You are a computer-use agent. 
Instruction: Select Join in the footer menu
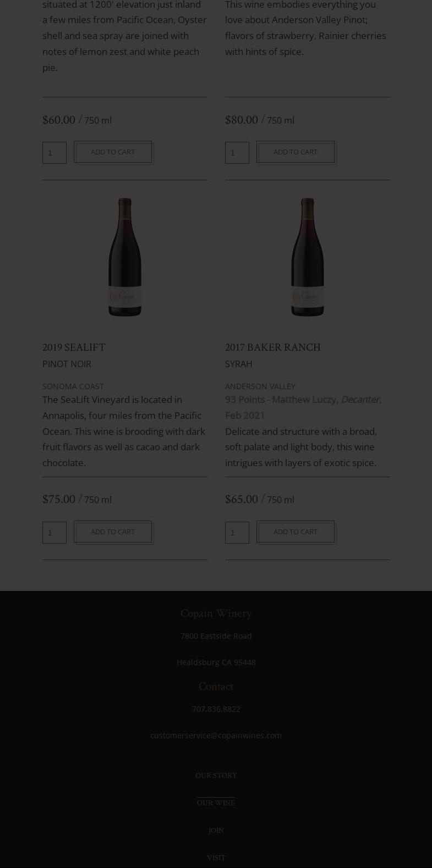[216, 831]
